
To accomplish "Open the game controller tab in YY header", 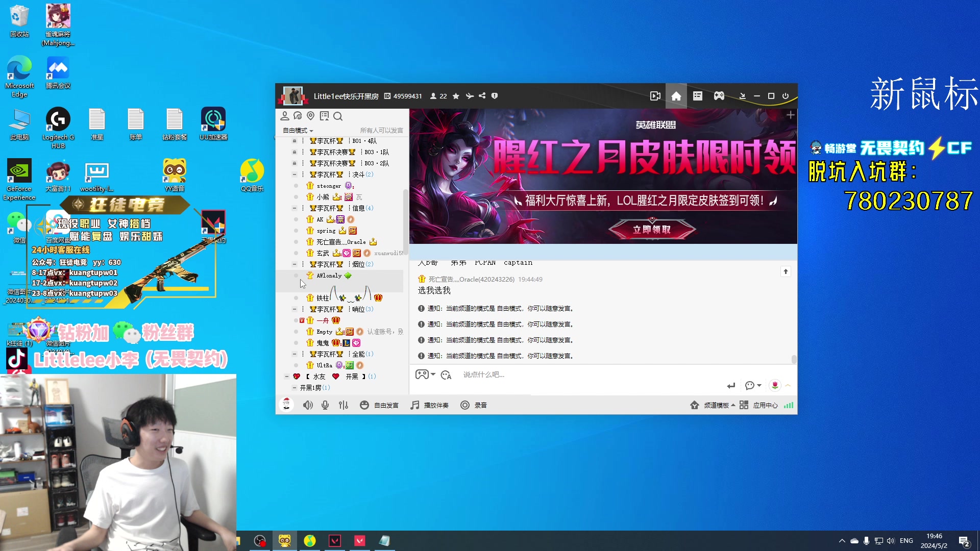I will [x=719, y=96].
